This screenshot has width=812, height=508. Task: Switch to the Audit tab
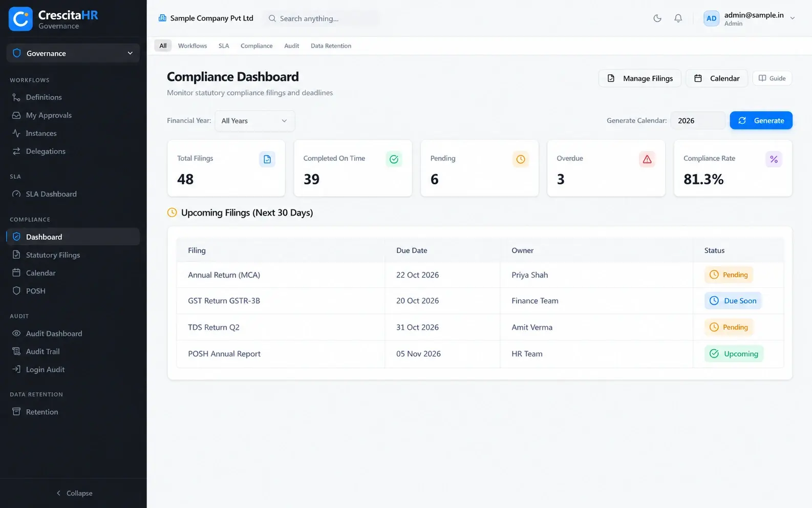click(x=291, y=46)
